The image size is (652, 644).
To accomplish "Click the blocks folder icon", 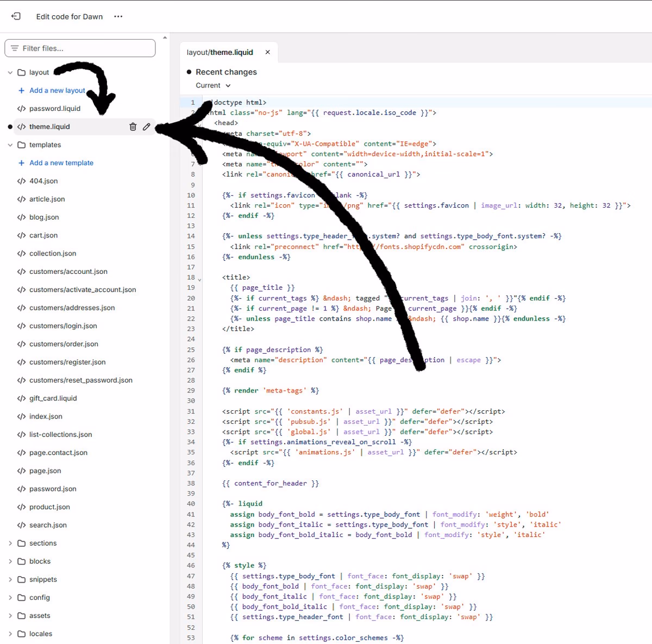I will coord(22,561).
